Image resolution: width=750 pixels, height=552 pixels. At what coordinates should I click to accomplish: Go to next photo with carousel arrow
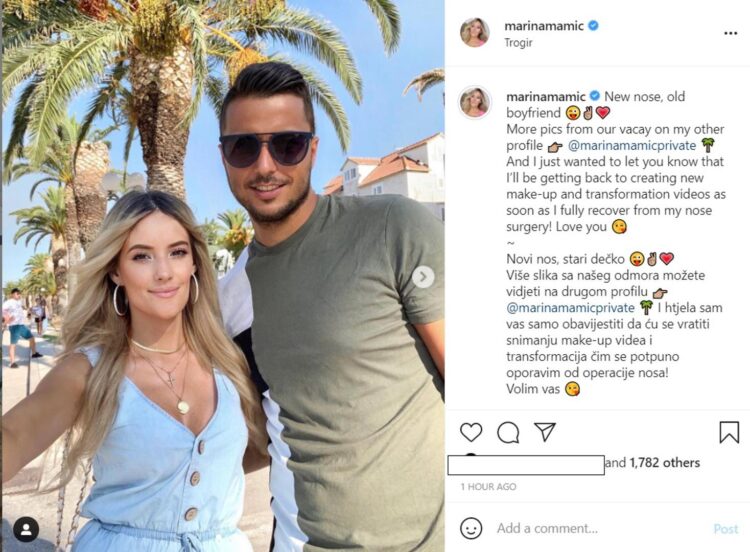(423, 276)
